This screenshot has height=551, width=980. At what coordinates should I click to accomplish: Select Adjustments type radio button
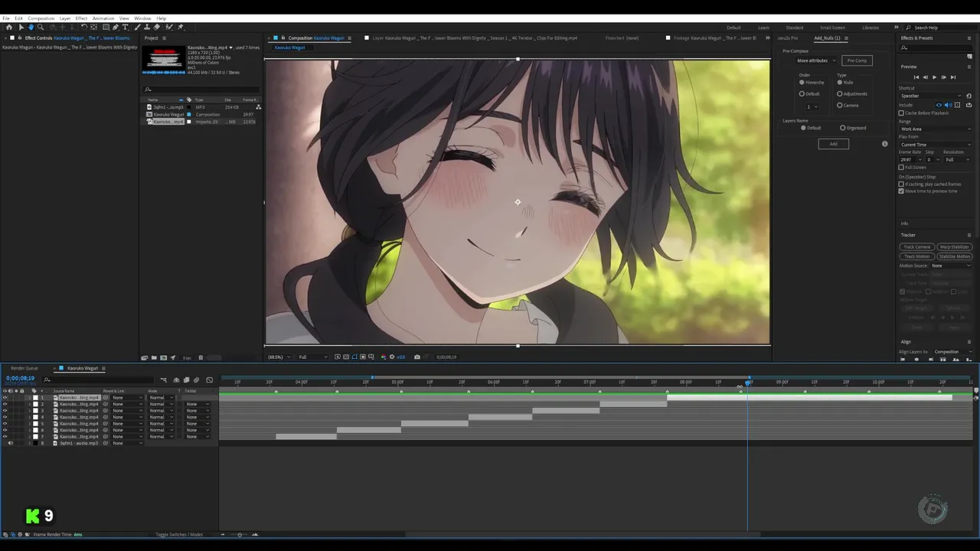(839, 94)
